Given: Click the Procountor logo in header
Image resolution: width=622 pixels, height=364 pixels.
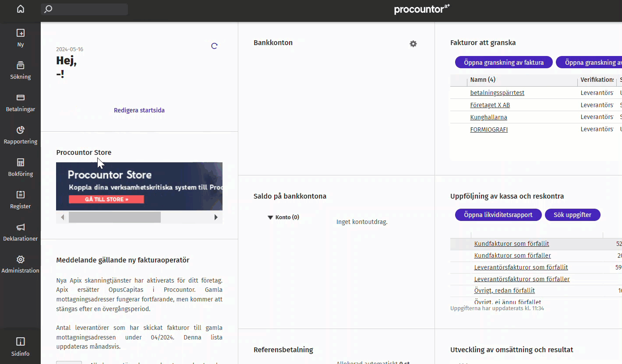Looking at the screenshot, I should coord(422,9).
